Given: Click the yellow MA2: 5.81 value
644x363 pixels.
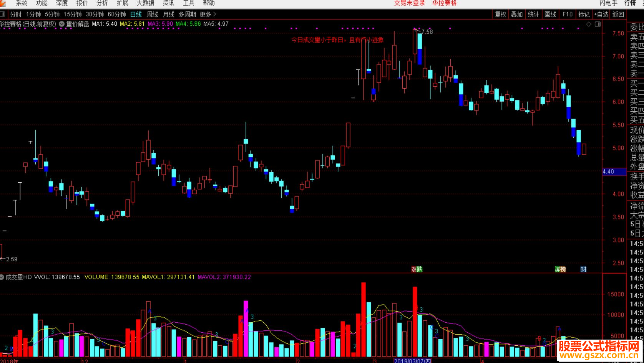Looking at the screenshot, I should [132, 24].
